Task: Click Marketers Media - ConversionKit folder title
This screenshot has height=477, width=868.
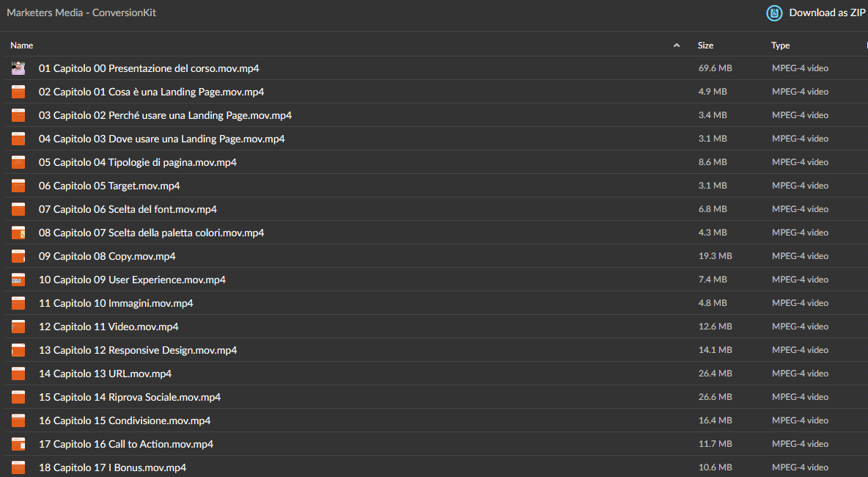Action: tap(81, 12)
